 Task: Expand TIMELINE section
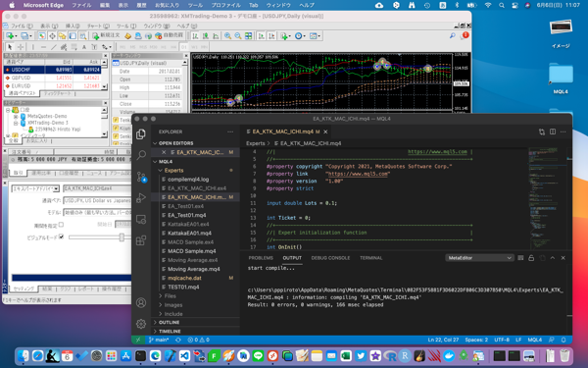click(170, 332)
